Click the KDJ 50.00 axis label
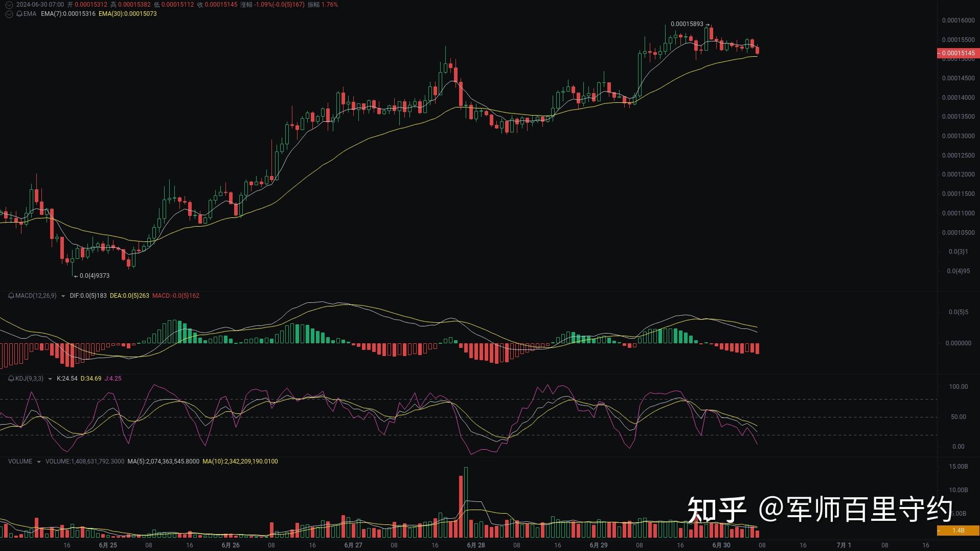The image size is (980, 551). pos(958,417)
